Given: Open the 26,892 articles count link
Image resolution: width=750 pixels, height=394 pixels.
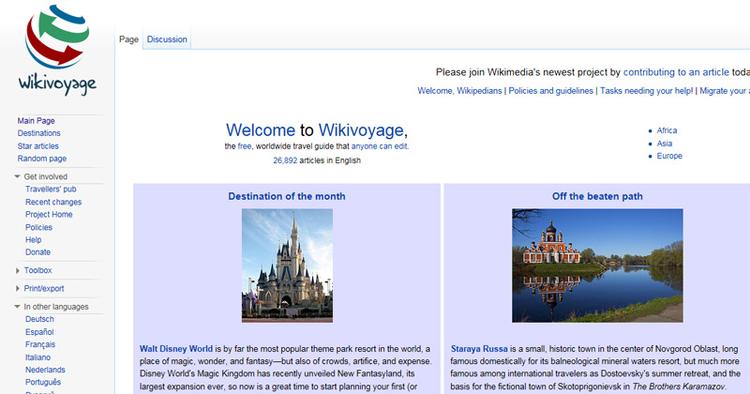Looking at the screenshot, I should [x=285, y=161].
